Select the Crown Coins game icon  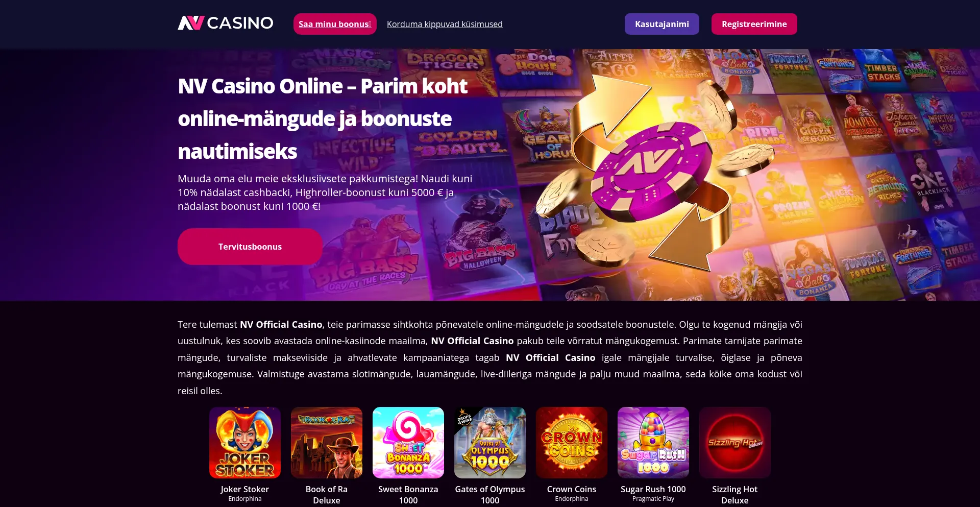[x=572, y=443]
